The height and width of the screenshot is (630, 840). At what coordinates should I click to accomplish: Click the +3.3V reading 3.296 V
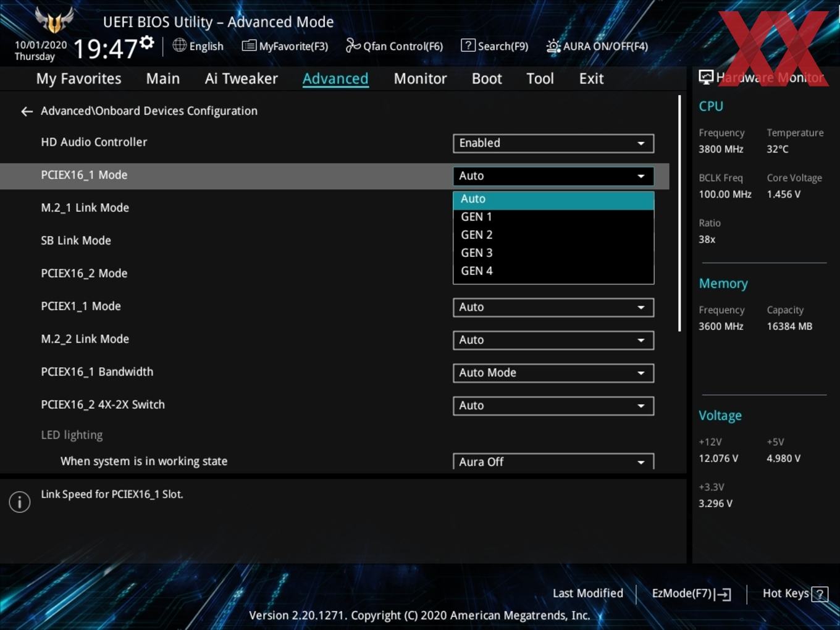(x=715, y=504)
